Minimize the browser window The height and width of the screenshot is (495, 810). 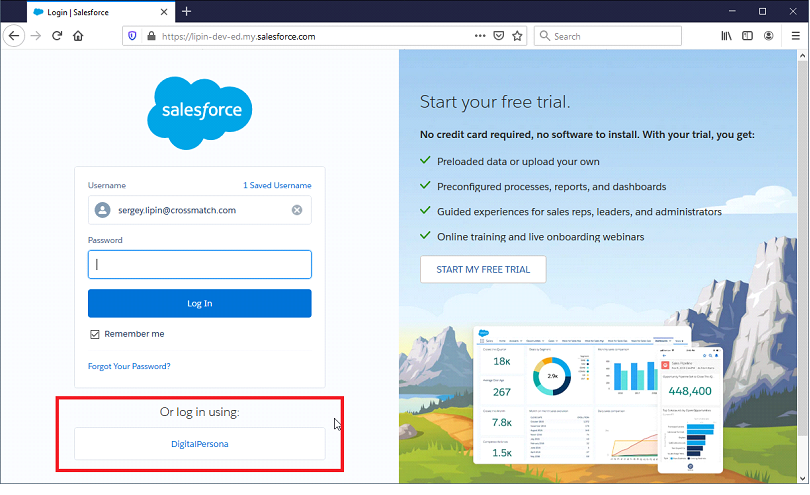(732, 11)
